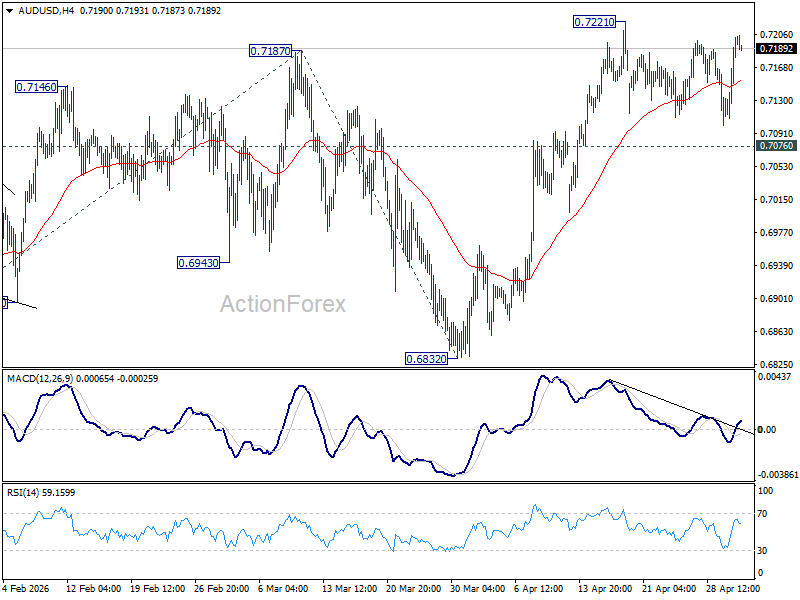
Task: Click the MACD scale value 0.00437
Action: [774, 377]
